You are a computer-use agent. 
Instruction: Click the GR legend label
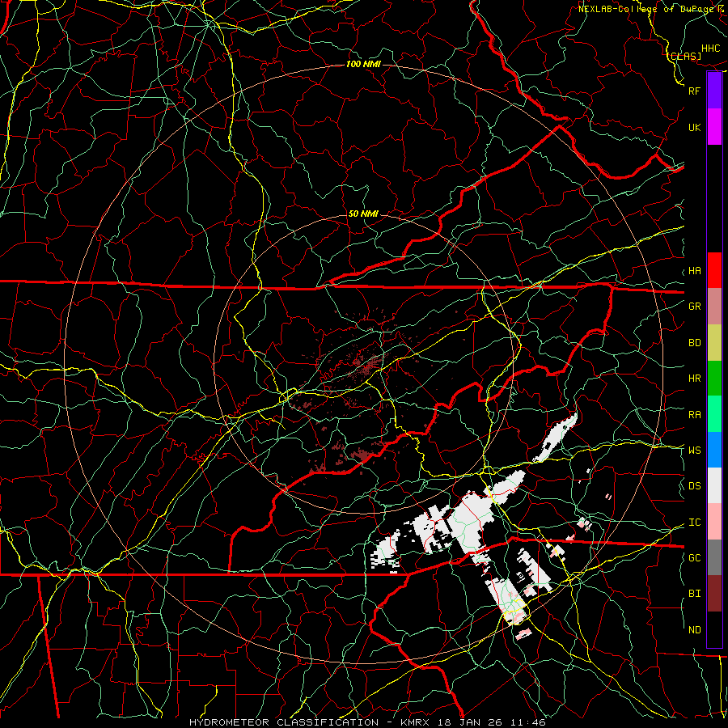pyautogui.click(x=694, y=307)
